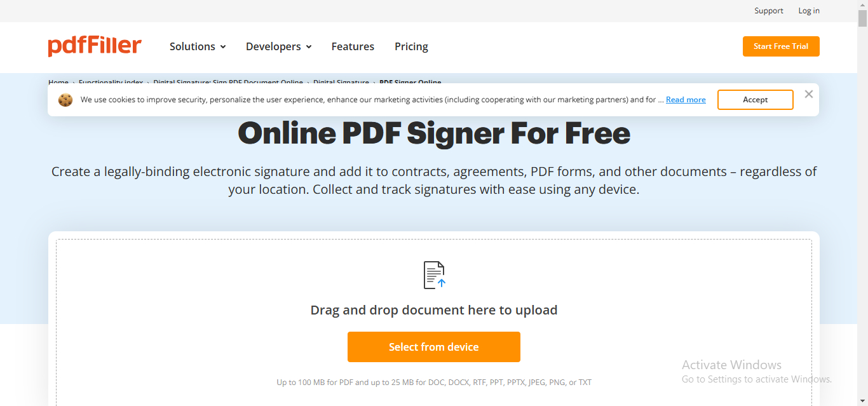Click the vertical scrollbar thumb
This screenshot has height=406, width=868.
[x=862, y=18]
